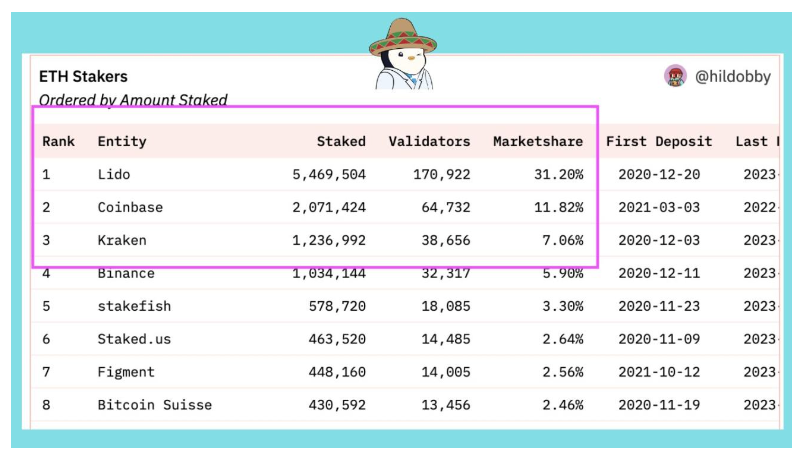Click marketshare value 11.82%
This screenshot has height=453, width=799.
tap(559, 207)
